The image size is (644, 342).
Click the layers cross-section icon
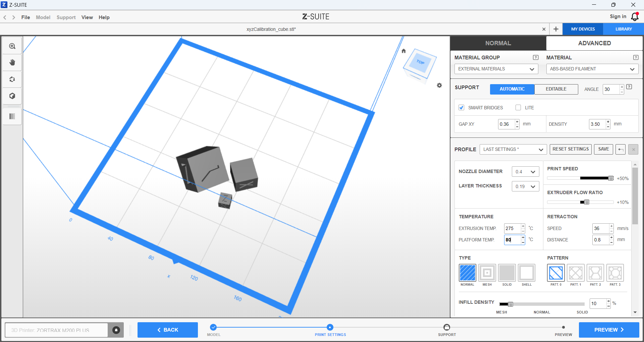click(x=12, y=116)
